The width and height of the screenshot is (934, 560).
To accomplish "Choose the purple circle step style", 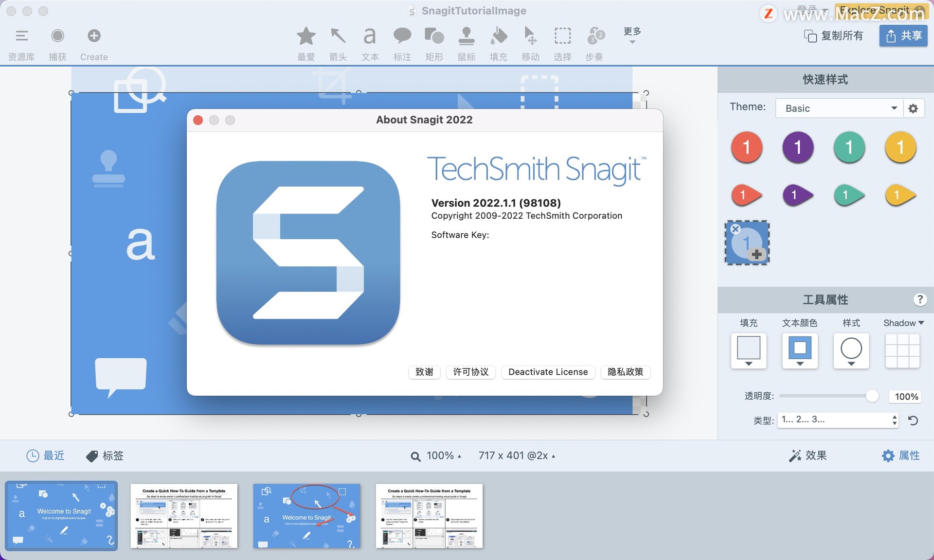I will [798, 147].
